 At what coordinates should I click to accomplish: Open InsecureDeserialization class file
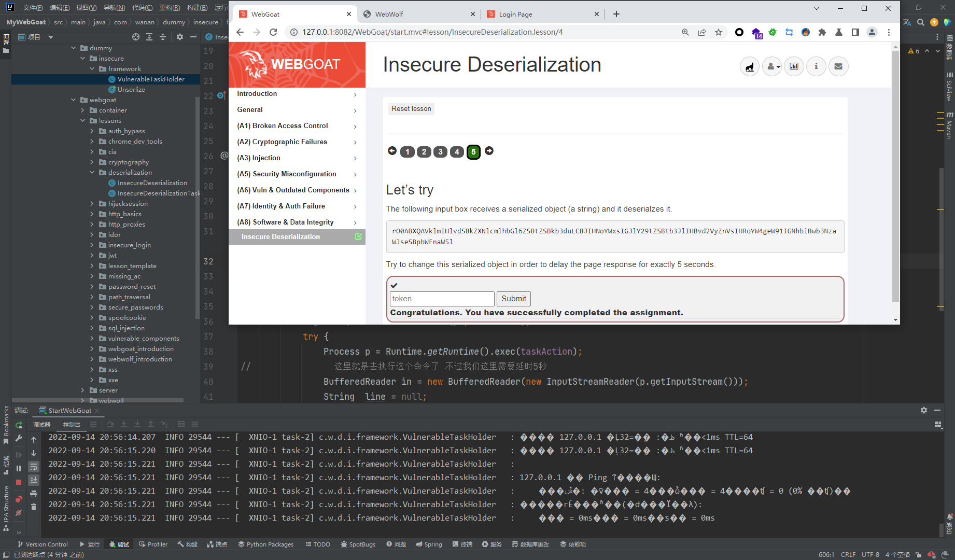(x=152, y=183)
